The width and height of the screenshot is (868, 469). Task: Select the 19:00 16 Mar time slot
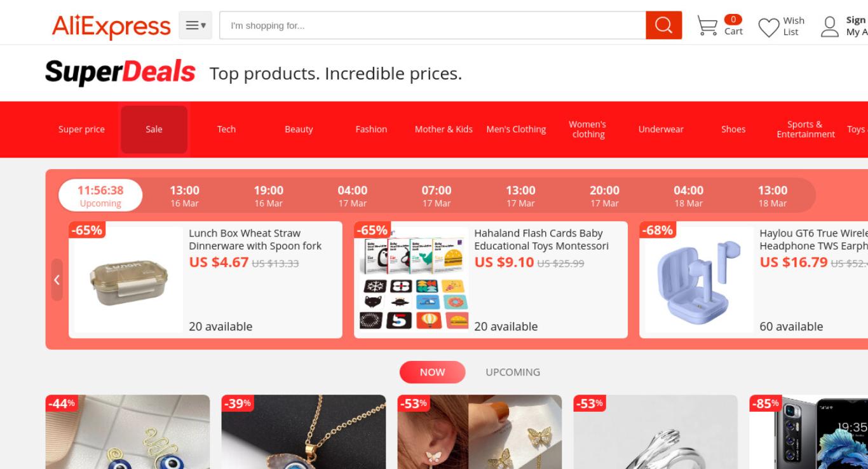click(x=268, y=196)
